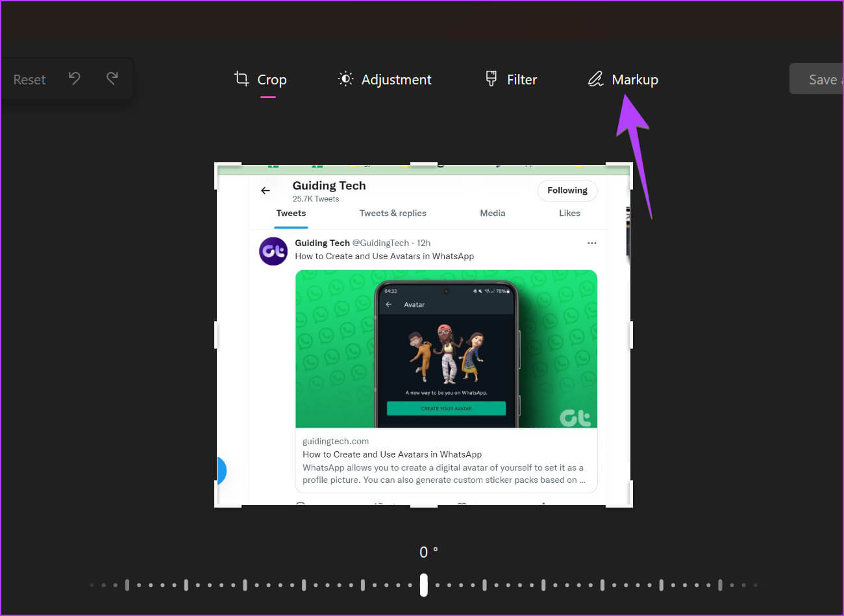The width and height of the screenshot is (844, 616).
Task: Click the bottom-middle crop edge handle
Action: (x=424, y=506)
